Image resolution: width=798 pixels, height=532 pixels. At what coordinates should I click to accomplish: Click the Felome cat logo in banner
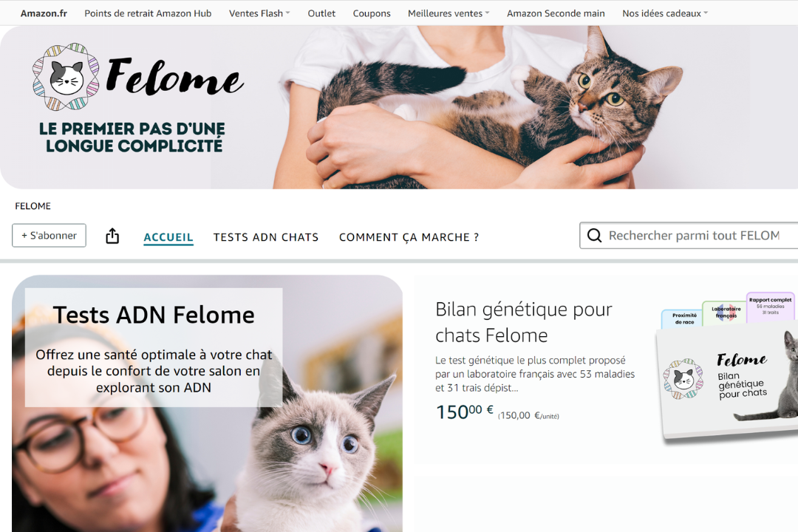66,77
